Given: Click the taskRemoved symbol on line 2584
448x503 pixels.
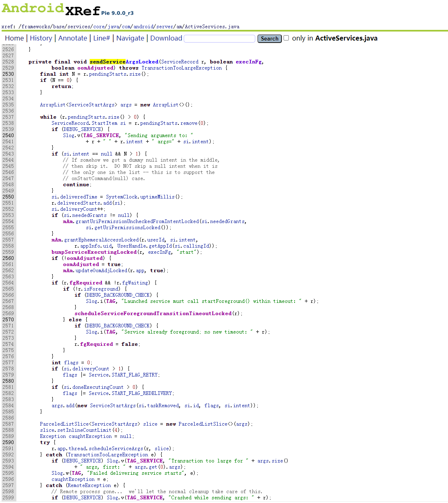Looking at the screenshot, I should (163, 406).
